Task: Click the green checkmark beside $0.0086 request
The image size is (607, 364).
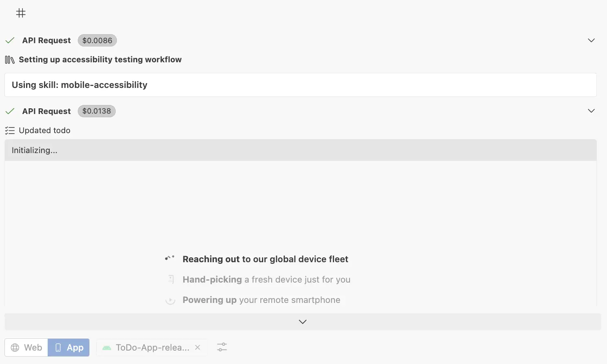Action: [x=10, y=40]
